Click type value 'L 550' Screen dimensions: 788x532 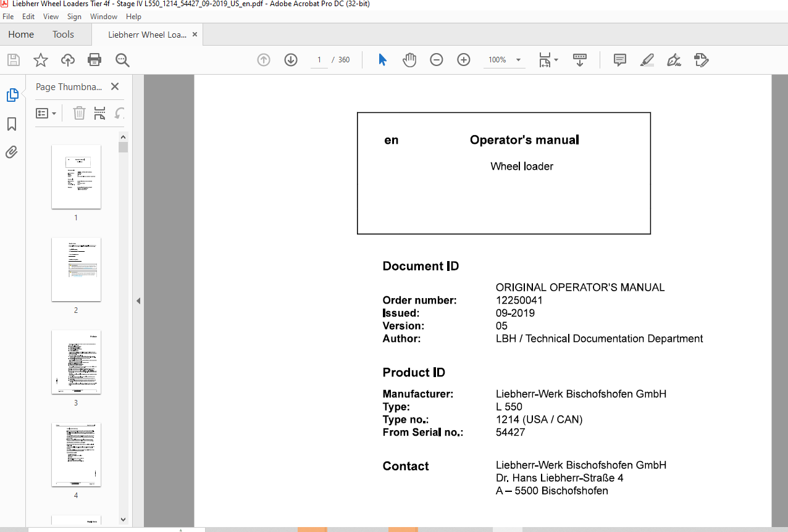509,407
